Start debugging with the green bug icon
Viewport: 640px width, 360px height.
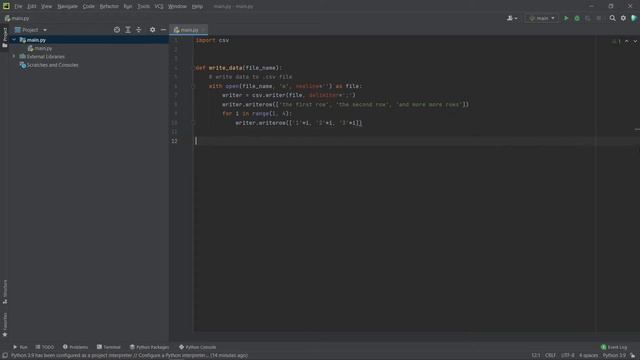coord(577,18)
